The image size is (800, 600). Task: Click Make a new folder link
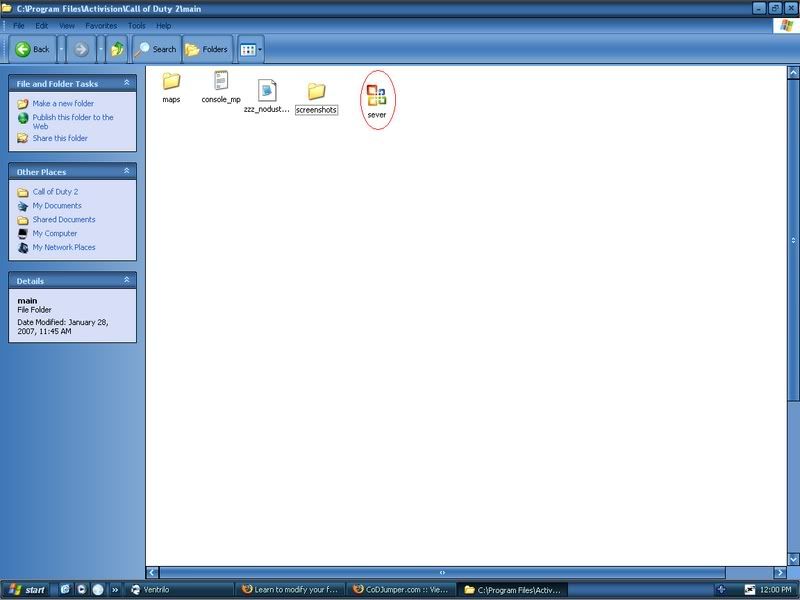[62, 103]
